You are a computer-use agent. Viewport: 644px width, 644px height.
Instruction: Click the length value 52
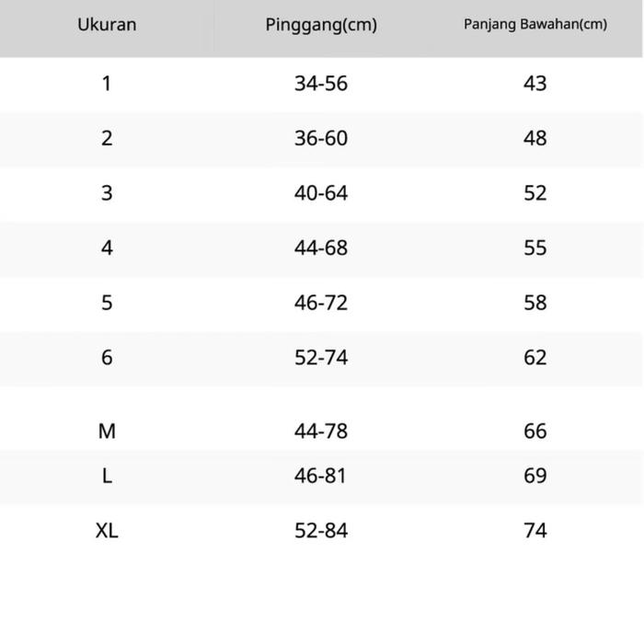click(535, 193)
